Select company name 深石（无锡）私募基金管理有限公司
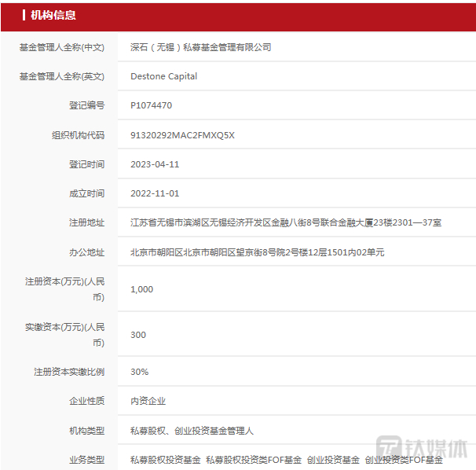Image resolution: width=476 pixels, height=470 pixels. [x=200, y=47]
